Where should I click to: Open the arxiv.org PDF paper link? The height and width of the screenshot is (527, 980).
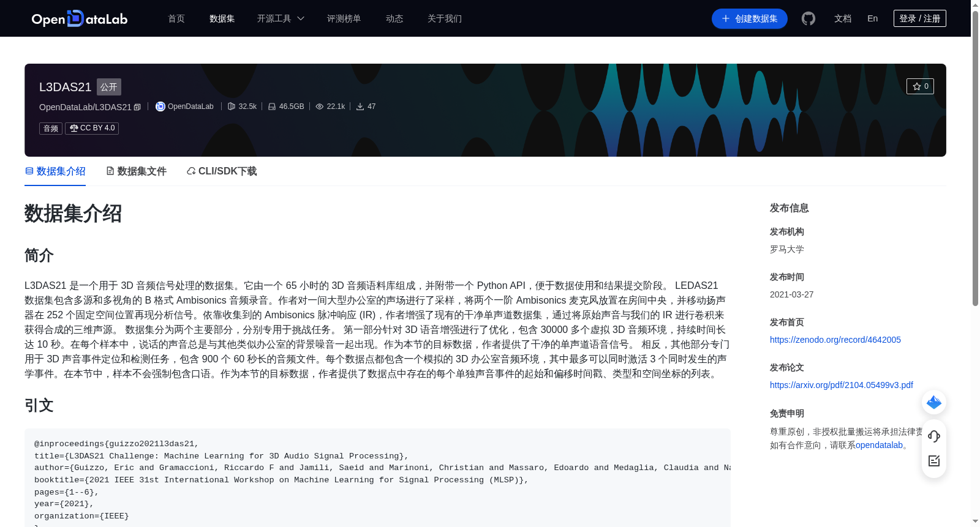coord(842,385)
